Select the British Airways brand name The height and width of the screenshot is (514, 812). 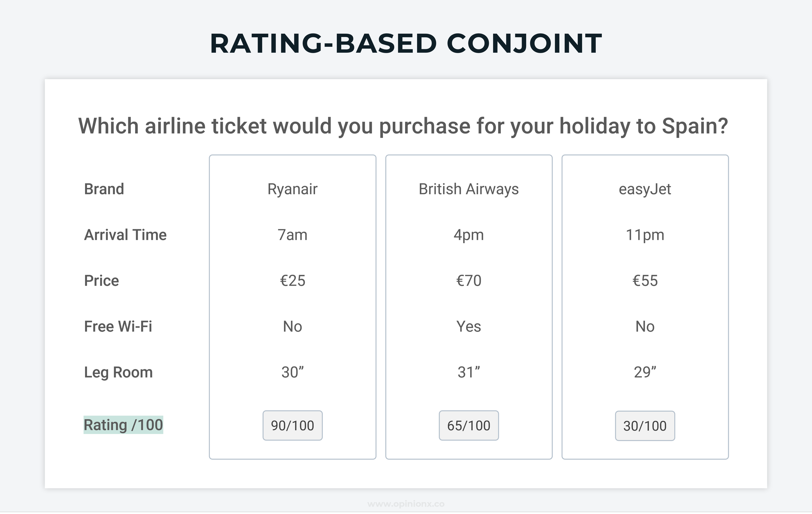point(469,189)
